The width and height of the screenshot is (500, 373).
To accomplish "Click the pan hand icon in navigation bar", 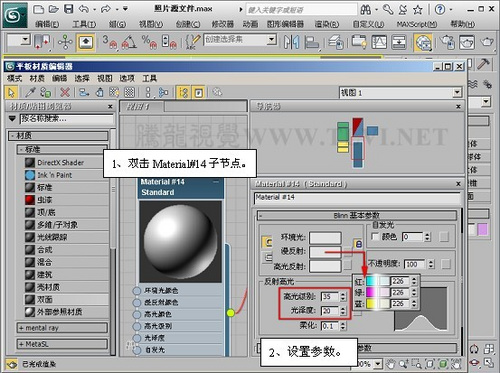I will (391, 364).
